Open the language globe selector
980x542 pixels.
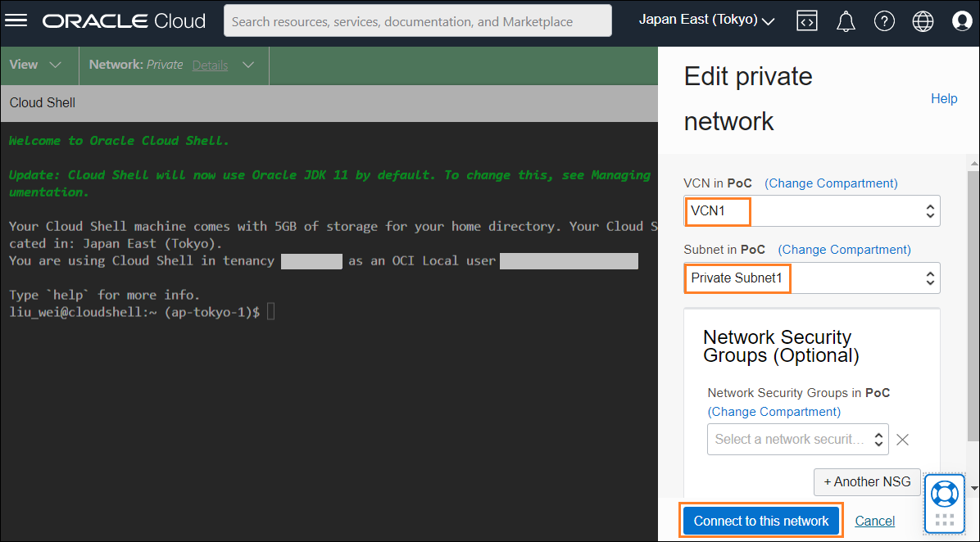923,20
